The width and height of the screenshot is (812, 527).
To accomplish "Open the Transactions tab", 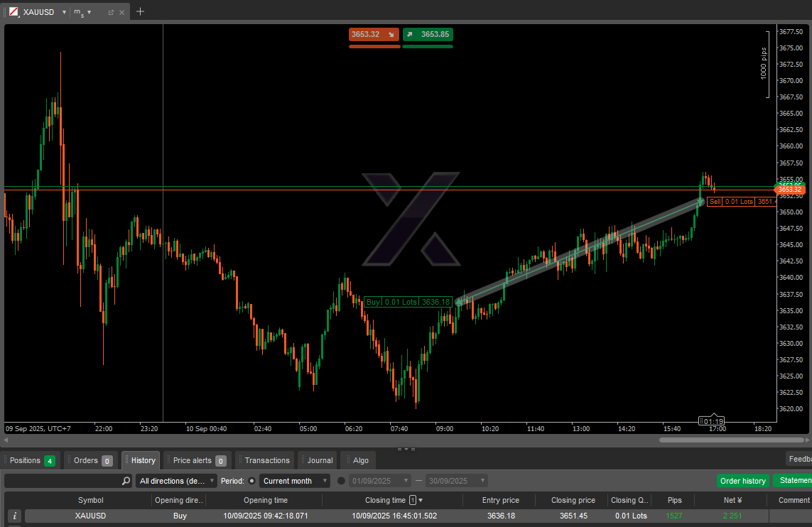I will [266, 460].
